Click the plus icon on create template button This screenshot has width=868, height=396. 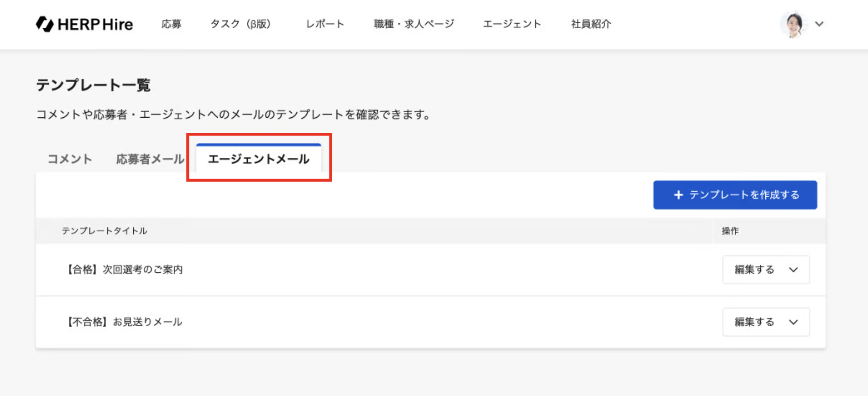click(679, 195)
